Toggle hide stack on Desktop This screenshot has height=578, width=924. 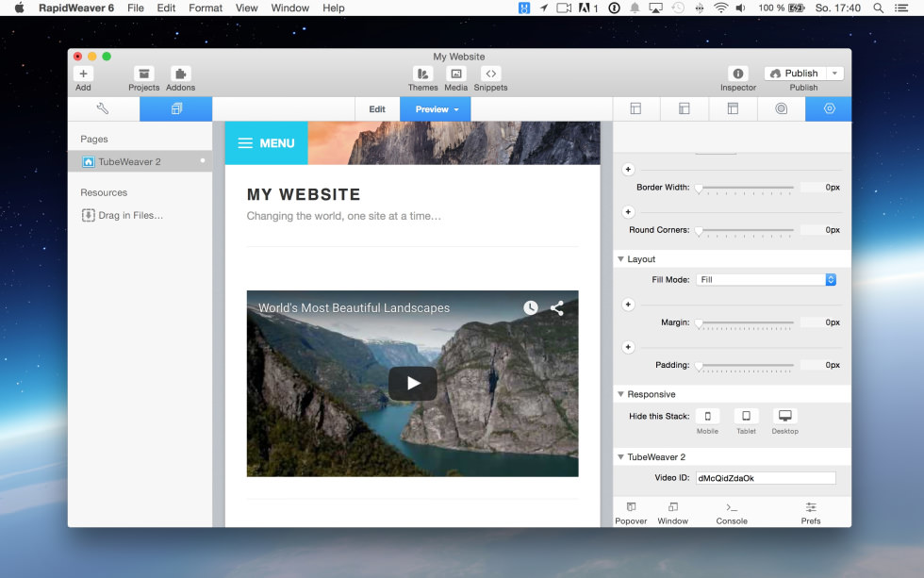(784, 416)
